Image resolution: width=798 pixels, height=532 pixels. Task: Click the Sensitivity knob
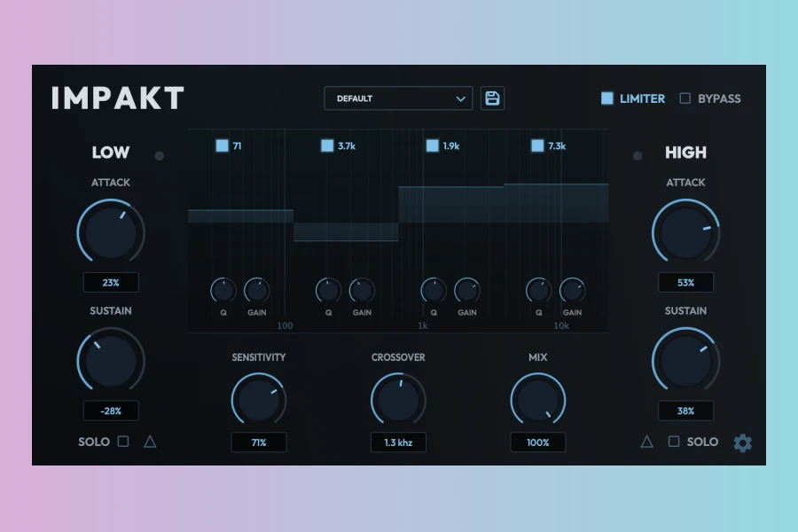tap(259, 400)
